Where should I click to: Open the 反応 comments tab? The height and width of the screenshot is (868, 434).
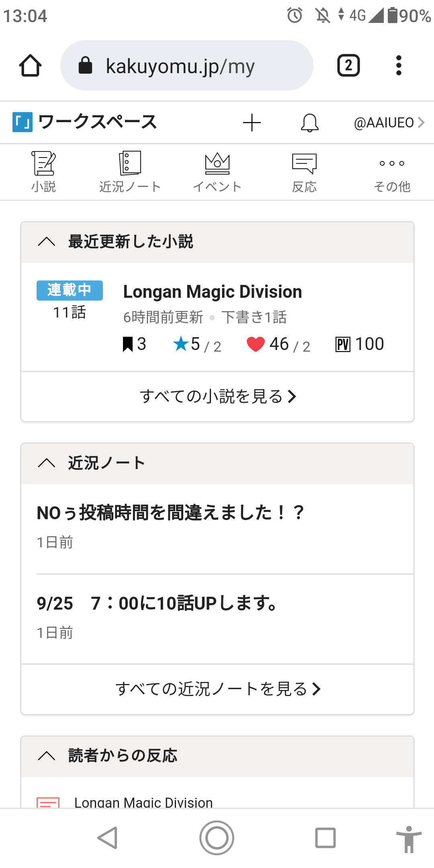(304, 172)
